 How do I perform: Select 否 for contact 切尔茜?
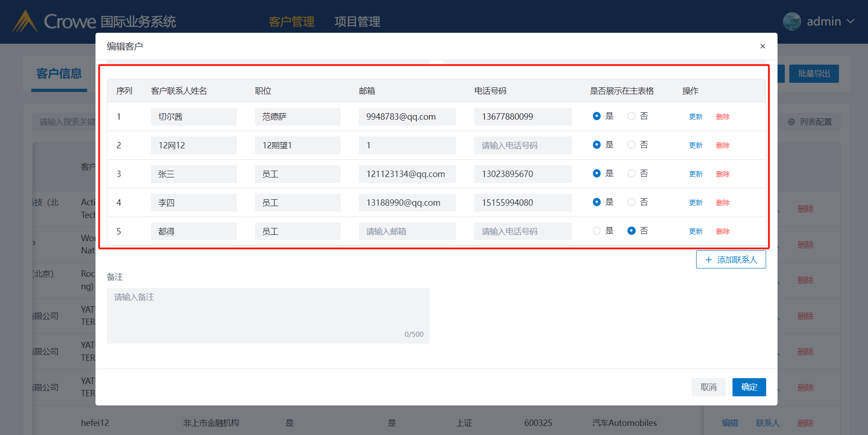coord(632,116)
